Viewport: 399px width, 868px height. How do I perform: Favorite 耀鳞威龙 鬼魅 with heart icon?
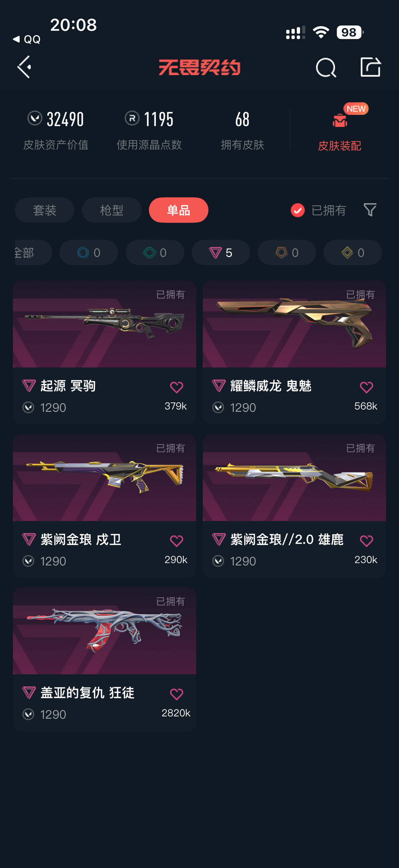click(x=366, y=387)
